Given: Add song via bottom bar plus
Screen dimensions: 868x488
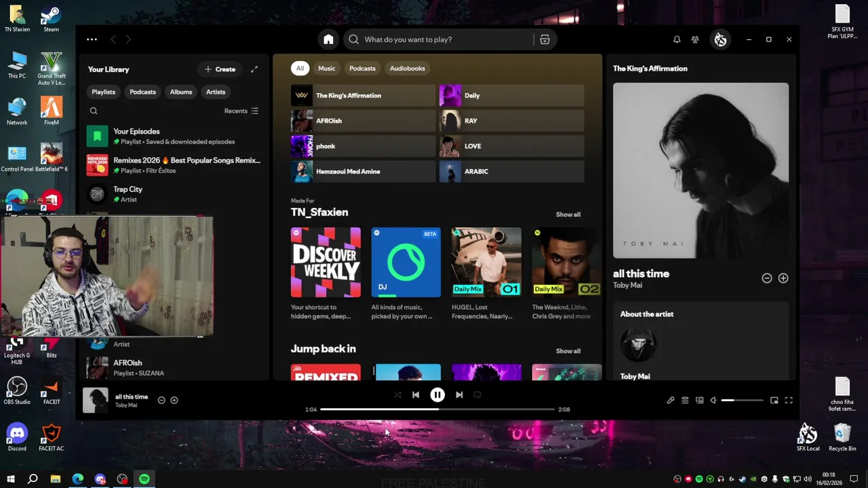Looking at the screenshot, I should pos(174,401).
